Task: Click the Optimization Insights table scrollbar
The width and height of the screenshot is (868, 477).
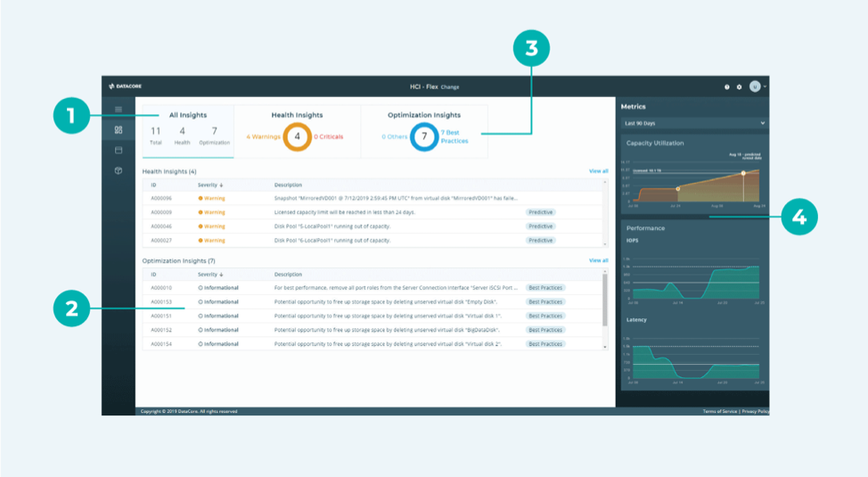Action: pos(607,303)
